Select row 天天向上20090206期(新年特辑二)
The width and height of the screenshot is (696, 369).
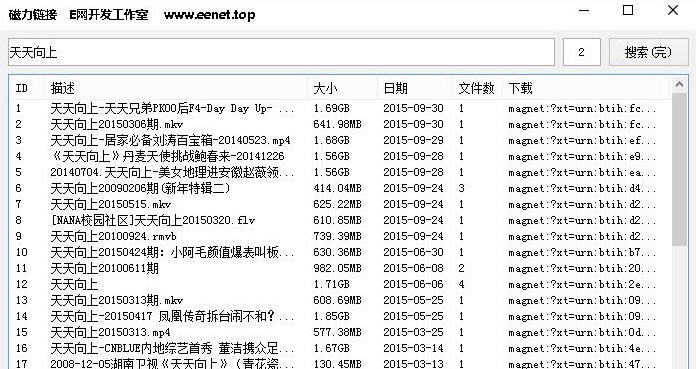tap(340, 188)
